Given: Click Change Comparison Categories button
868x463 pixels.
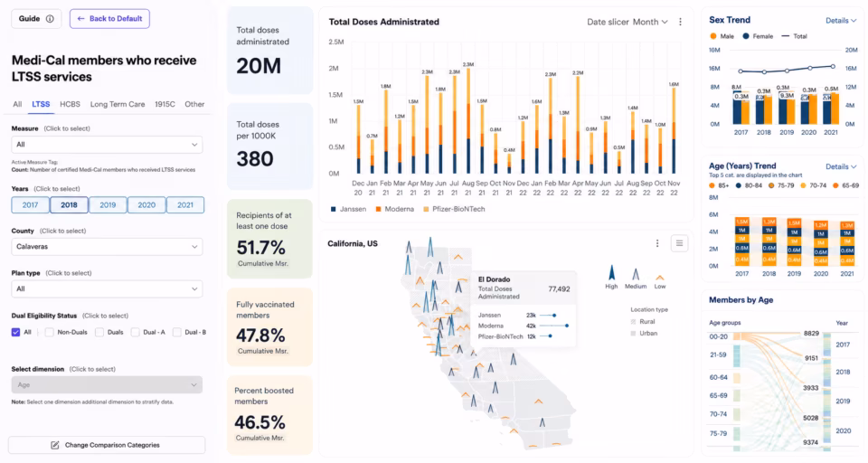Looking at the screenshot, I should 107,445.
